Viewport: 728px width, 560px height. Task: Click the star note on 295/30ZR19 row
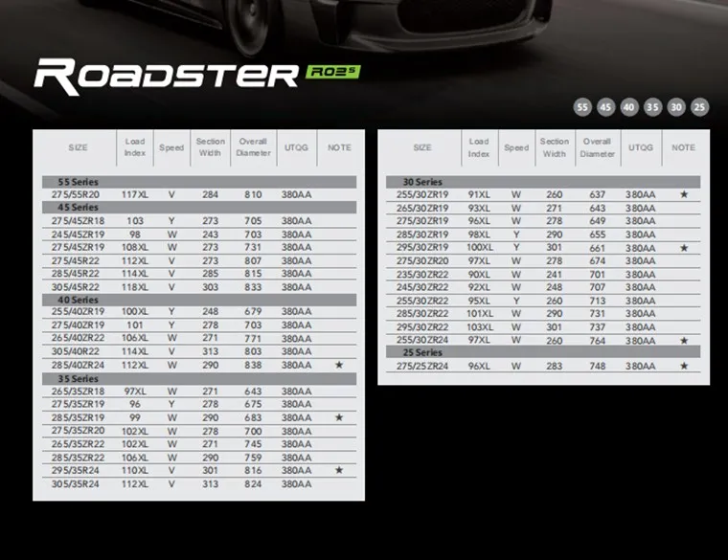point(684,248)
